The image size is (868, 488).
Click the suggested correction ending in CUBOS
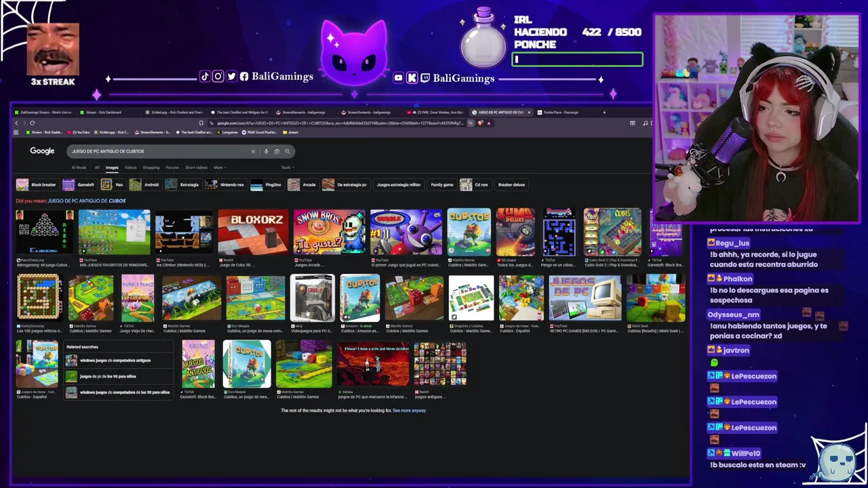[86, 201]
